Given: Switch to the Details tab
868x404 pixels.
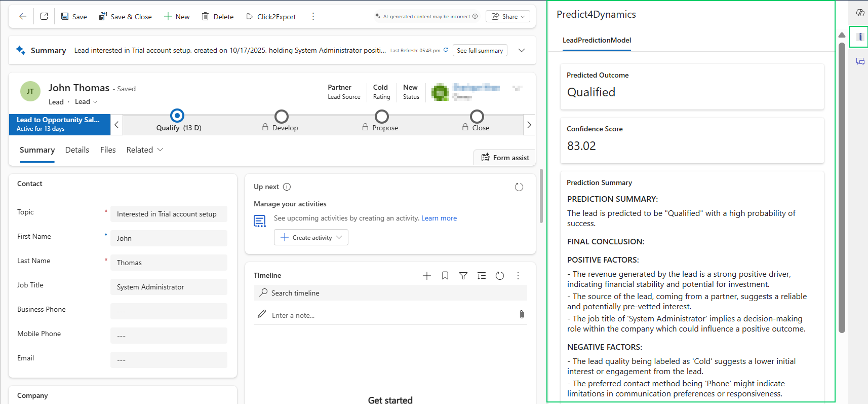Looking at the screenshot, I should click(x=77, y=150).
